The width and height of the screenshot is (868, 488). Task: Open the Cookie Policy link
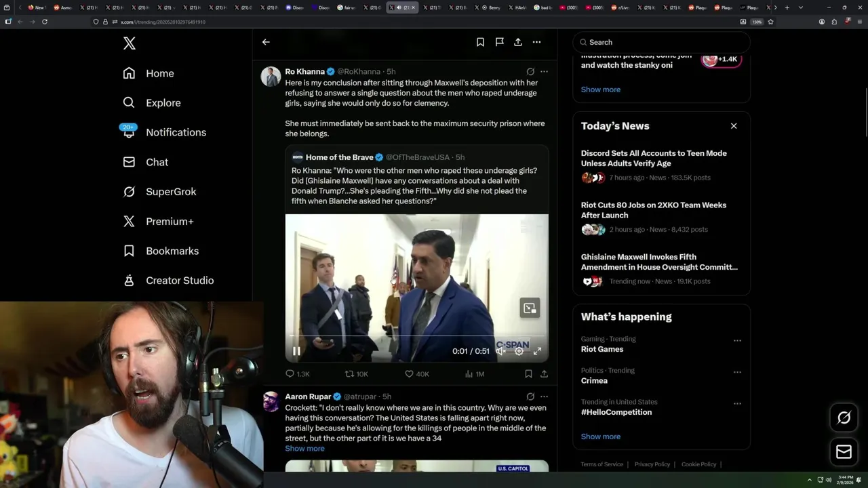[698, 464]
